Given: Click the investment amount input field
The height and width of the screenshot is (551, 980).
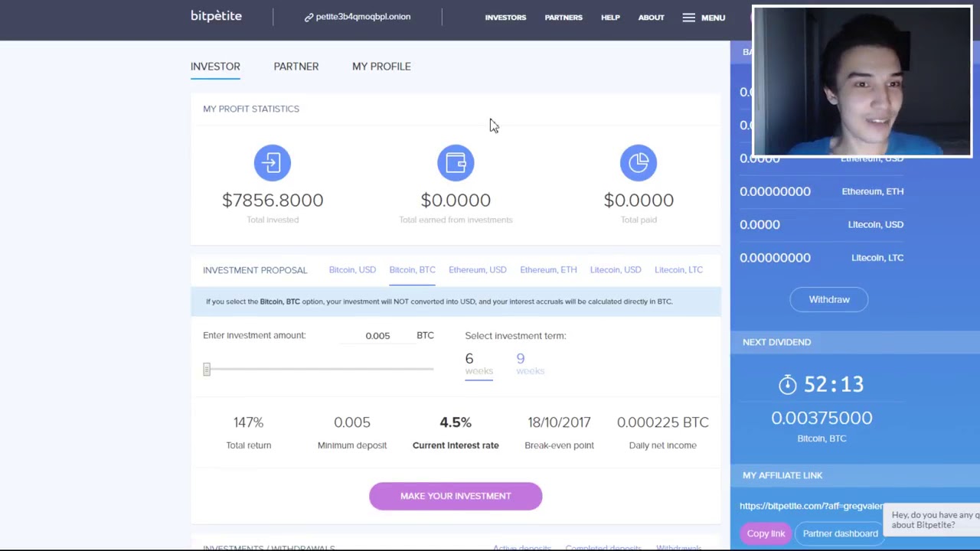Looking at the screenshot, I should pyautogui.click(x=377, y=336).
